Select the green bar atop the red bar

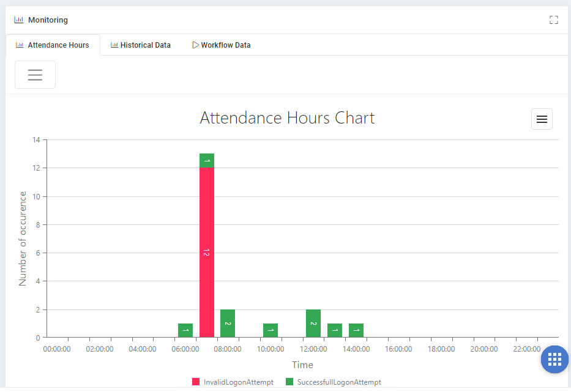coord(207,160)
